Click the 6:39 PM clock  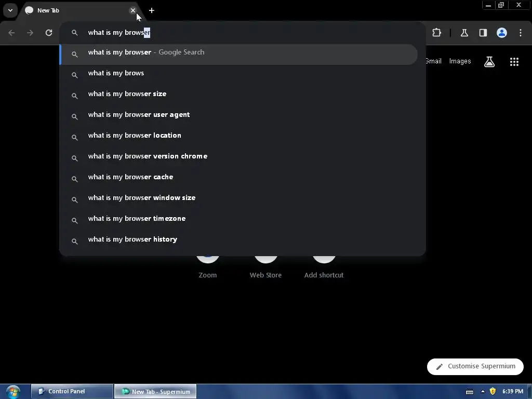513,391
